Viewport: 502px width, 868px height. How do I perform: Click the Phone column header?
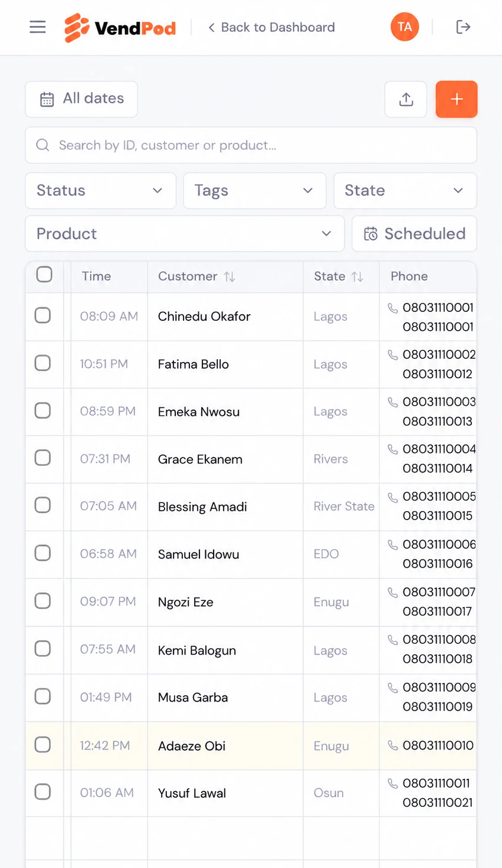tap(409, 276)
